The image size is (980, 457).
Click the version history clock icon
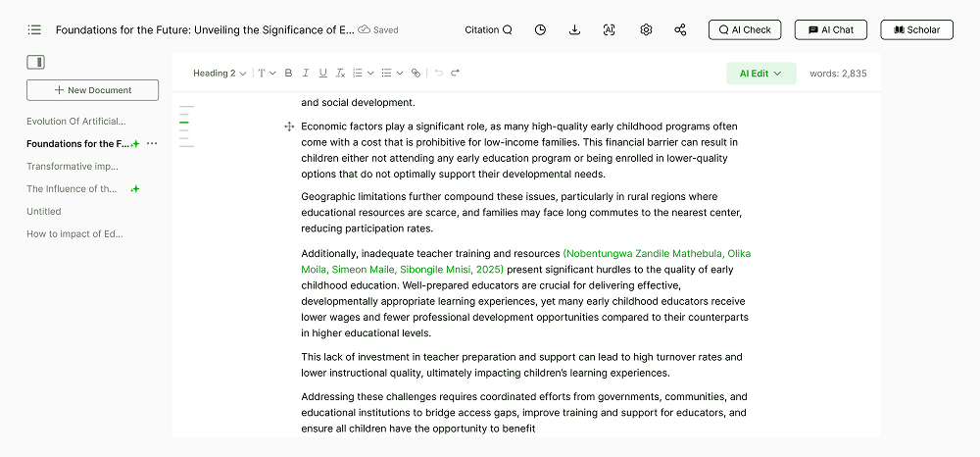pyautogui.click(x=540, y=30)
